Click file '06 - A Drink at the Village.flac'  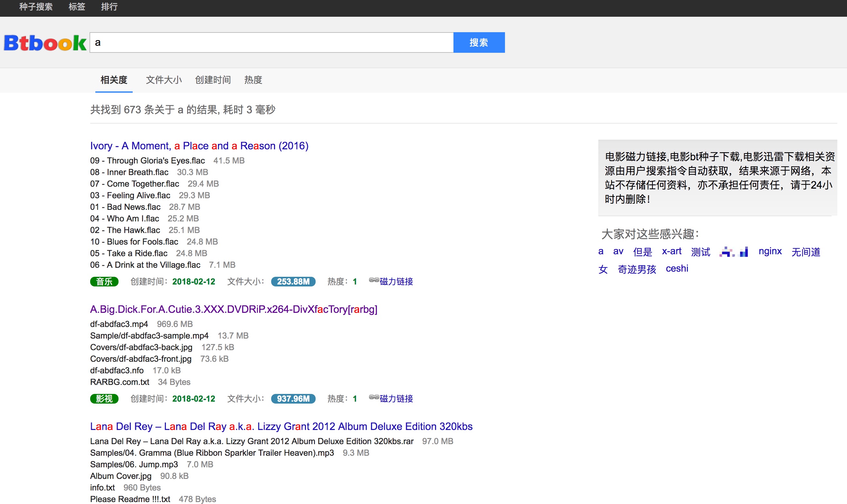tap(145, 265)
